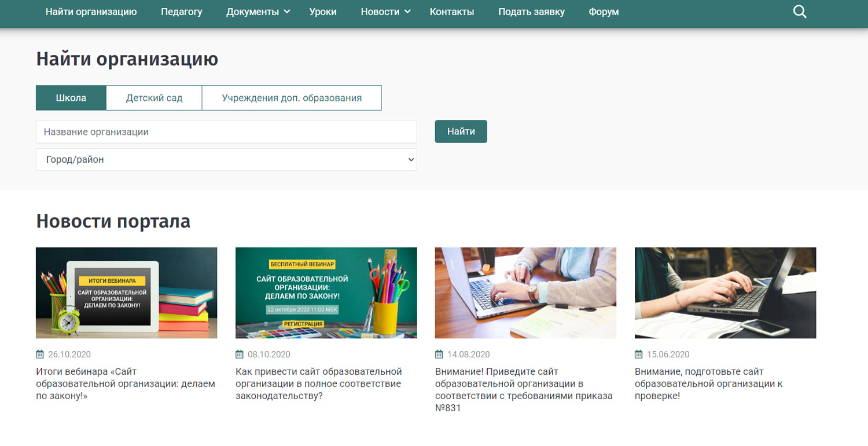Image resolution: width=868 pixels, height=446 pixels.
Task: Open the Бесплатный вебинар green banner image
Action: click(326, 293)
